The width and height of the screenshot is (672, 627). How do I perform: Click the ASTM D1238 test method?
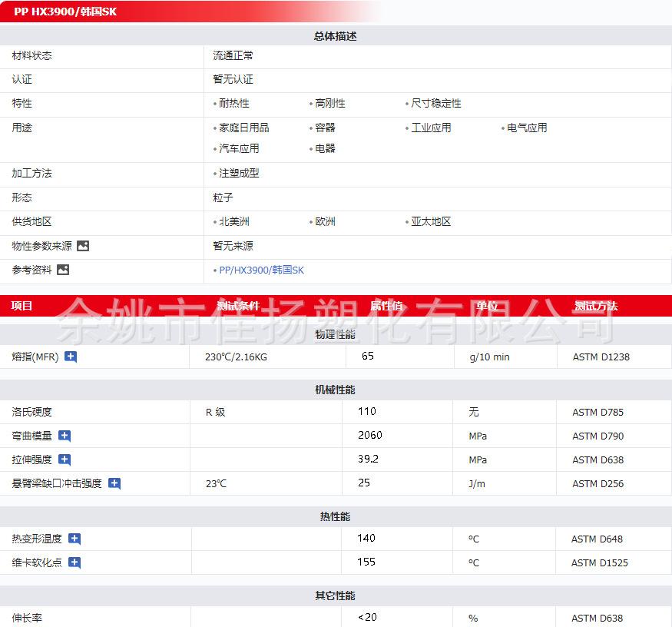click(x=601, y=357)
